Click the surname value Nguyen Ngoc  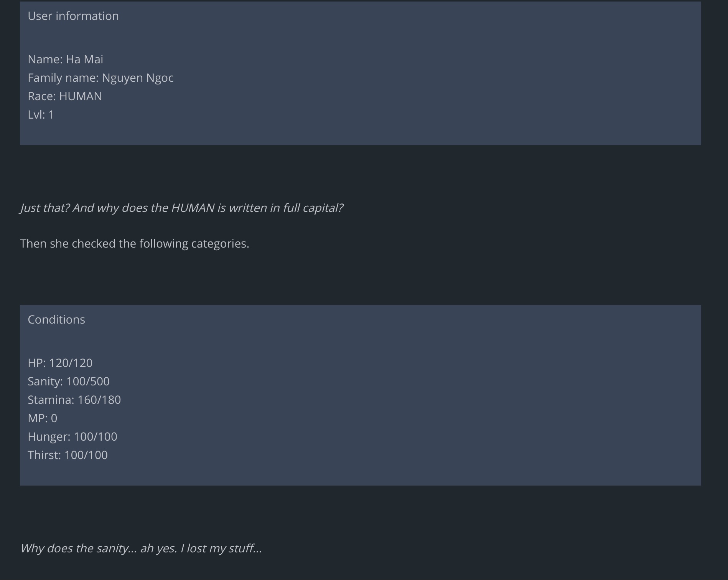(x=138, y=78)
